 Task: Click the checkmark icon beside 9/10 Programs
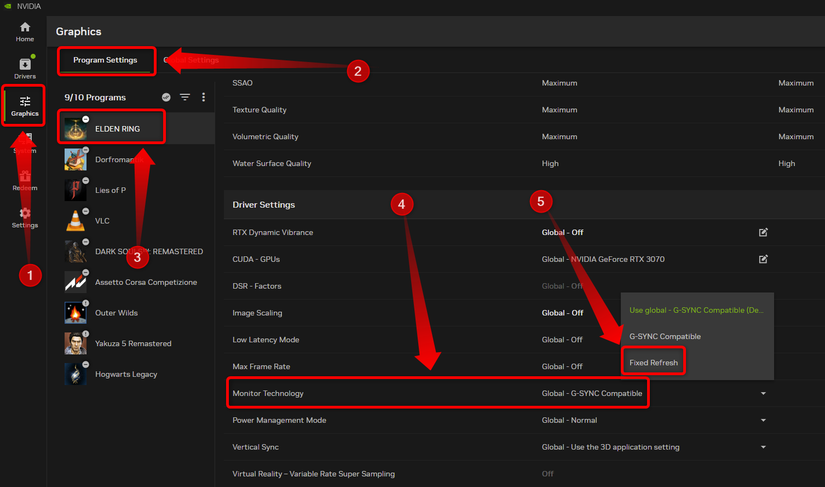pyautogui.click(x=166, y=97)
